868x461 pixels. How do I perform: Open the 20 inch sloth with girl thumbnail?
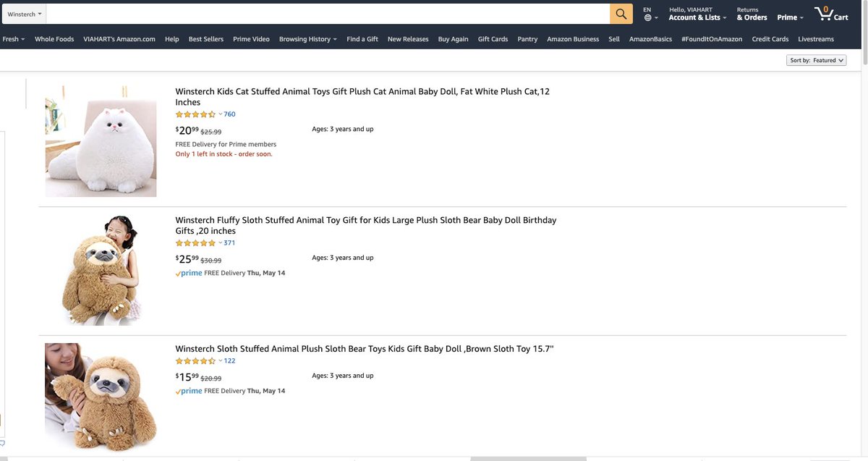101,269
